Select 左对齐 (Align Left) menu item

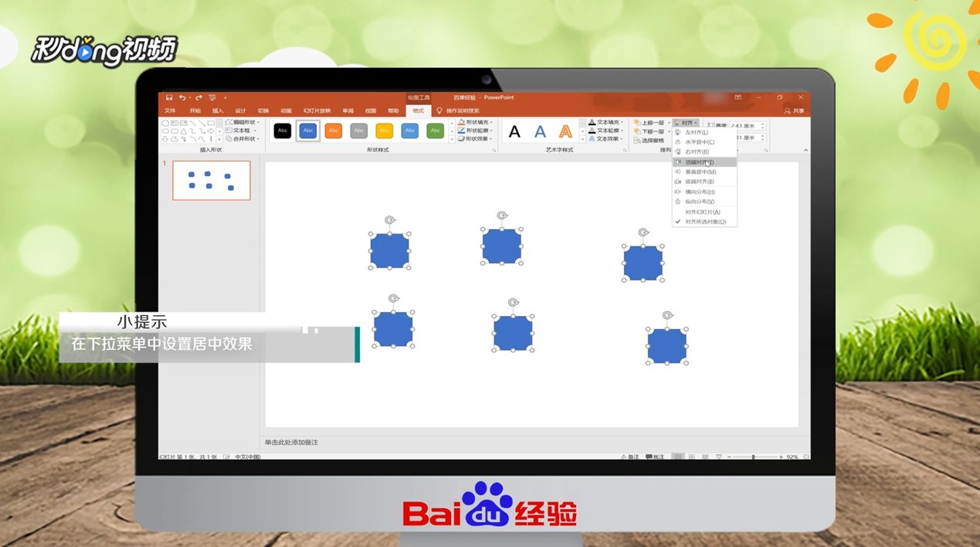(x=704, y=132)
